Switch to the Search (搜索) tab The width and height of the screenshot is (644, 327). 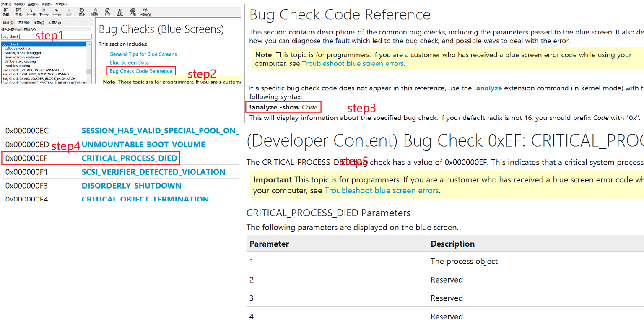coord(39,23)
